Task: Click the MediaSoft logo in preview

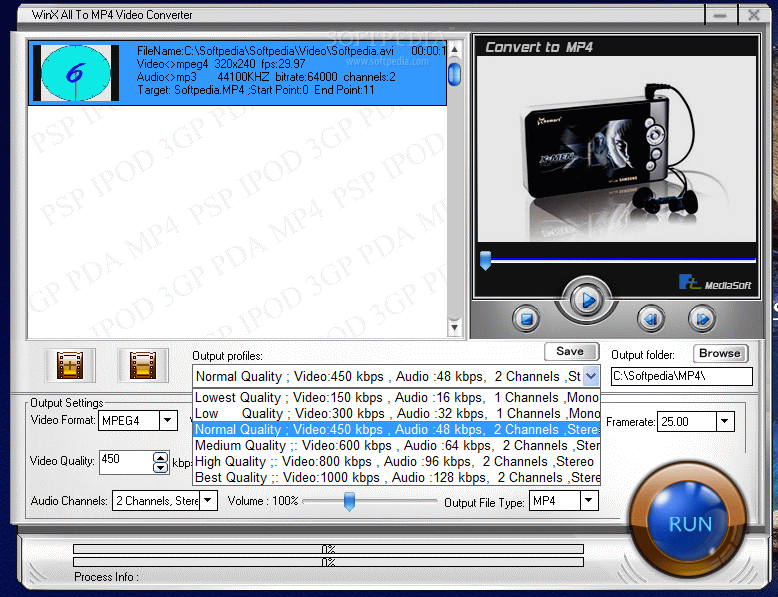Action: pos(714,282)
